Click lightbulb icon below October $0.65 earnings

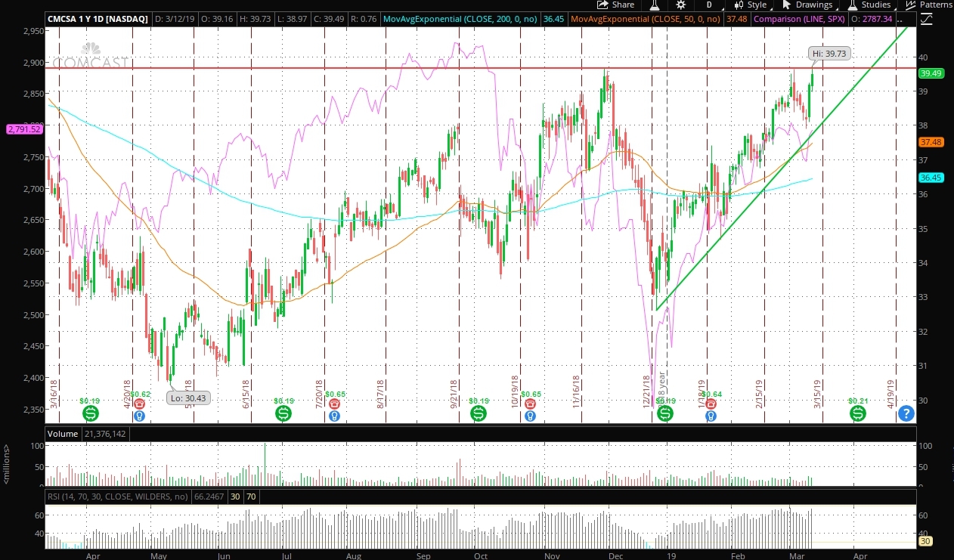[530, 416]
